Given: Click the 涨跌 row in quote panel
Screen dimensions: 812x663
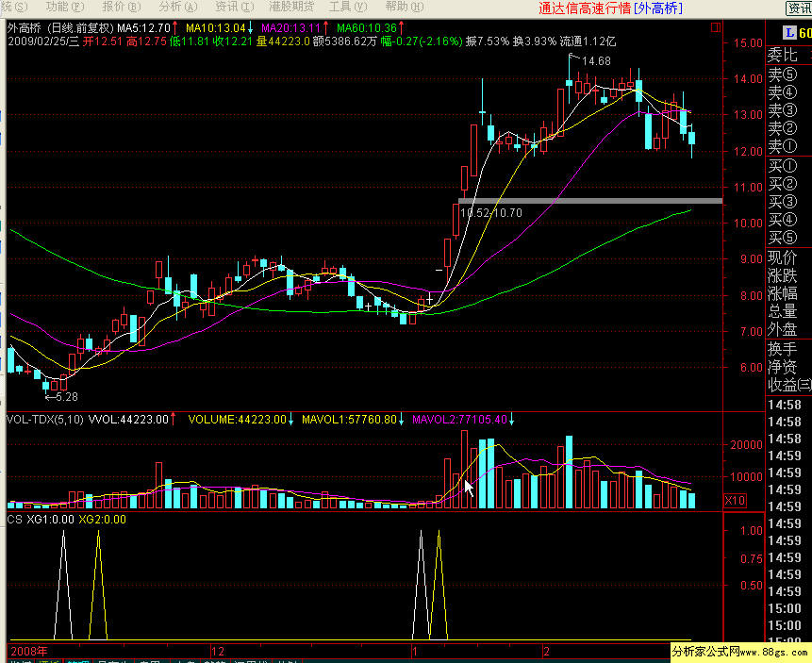Looking at the screenshot, I should (x=788, y=275).
